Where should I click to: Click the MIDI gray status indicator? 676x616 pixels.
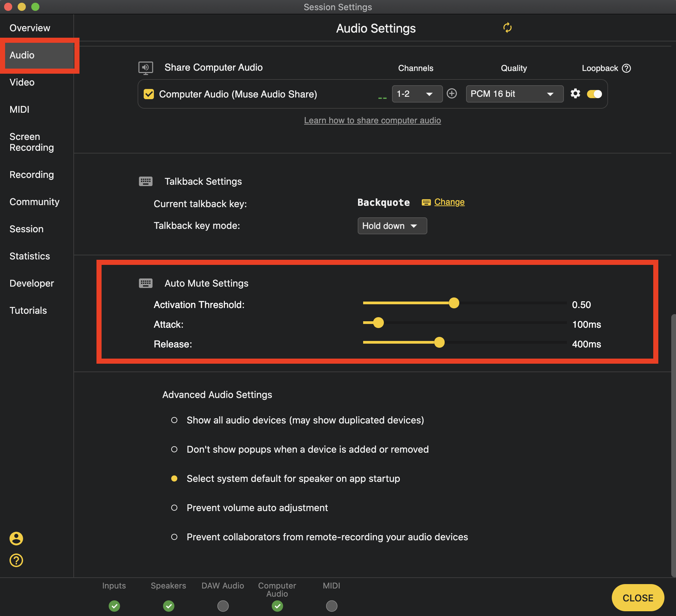pyautogui.click(x=332, y=606)
